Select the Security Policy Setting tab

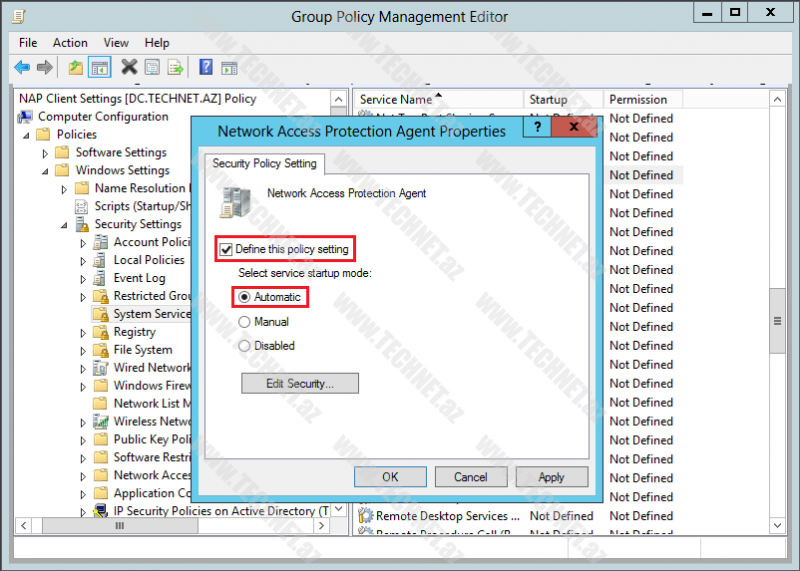264,164
